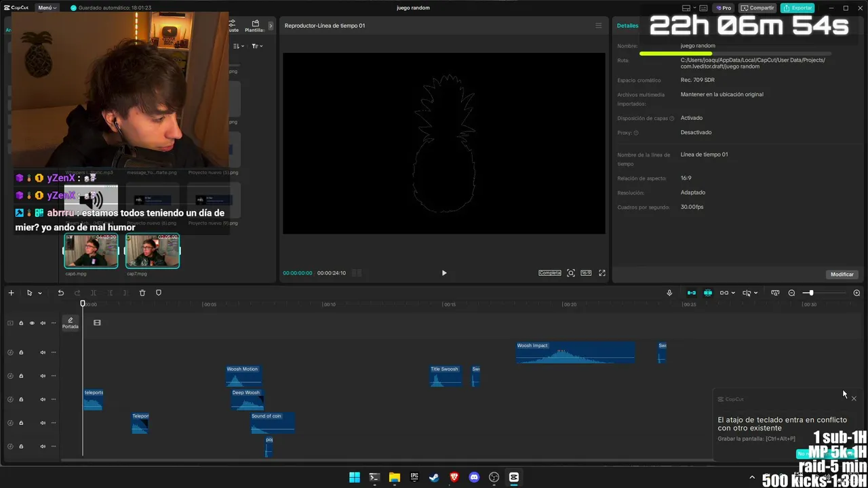Toggle visibility eye on the main video track
Viewport: 868px width, 488px height.
click(x=31, y=323)
